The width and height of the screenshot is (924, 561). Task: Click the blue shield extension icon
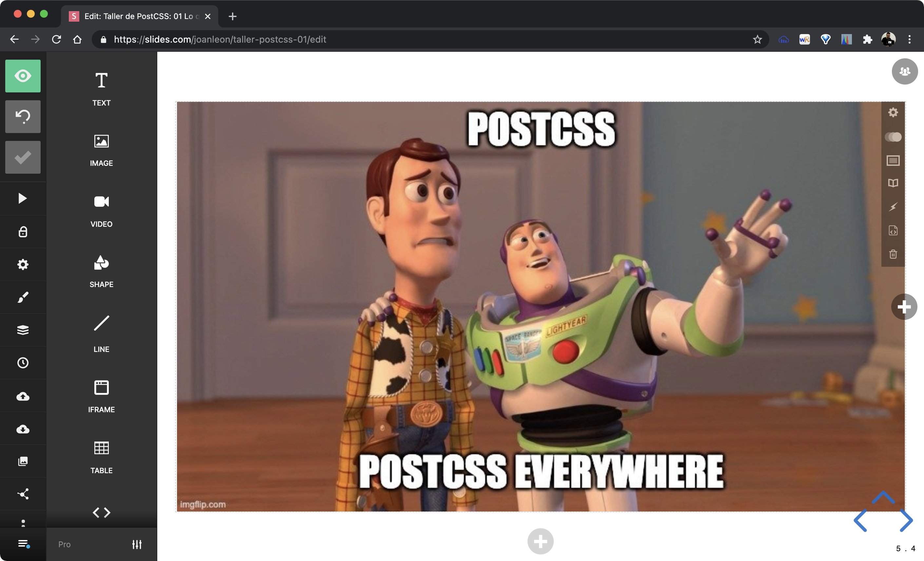[x=825, y=39]
